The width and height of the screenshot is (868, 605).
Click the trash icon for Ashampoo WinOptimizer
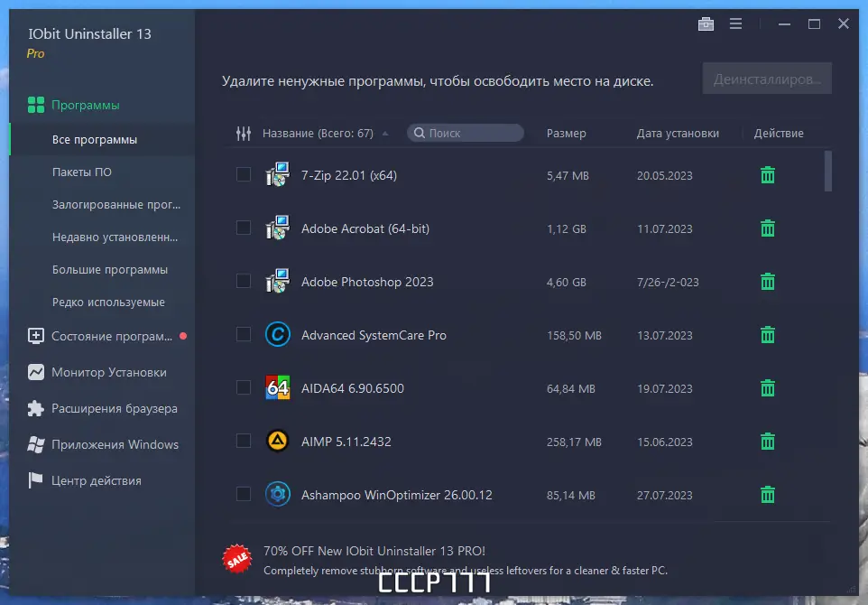(767, 494)
